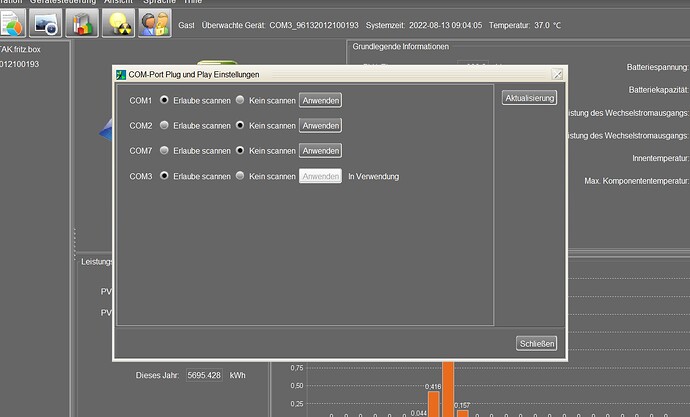Open the bar chart statistics toolbar icon

[x=82, y=23]
